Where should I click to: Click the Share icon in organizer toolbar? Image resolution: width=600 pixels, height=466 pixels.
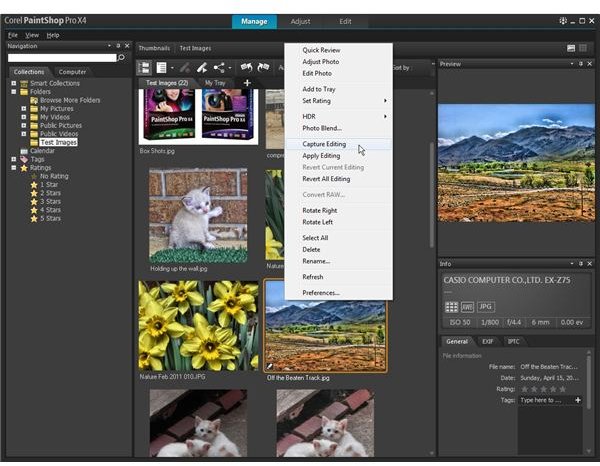(x=219, y=68)
